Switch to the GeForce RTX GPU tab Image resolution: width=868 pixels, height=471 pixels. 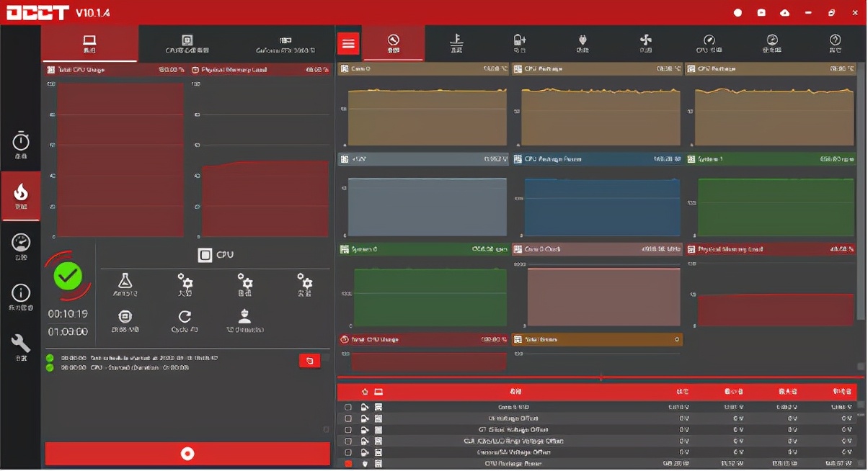(285, 44)
